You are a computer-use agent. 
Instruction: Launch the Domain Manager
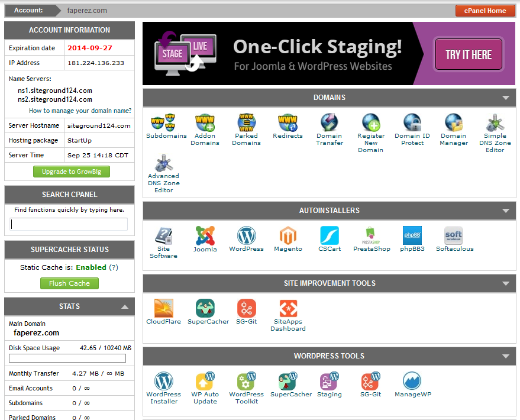pos(454,130)
